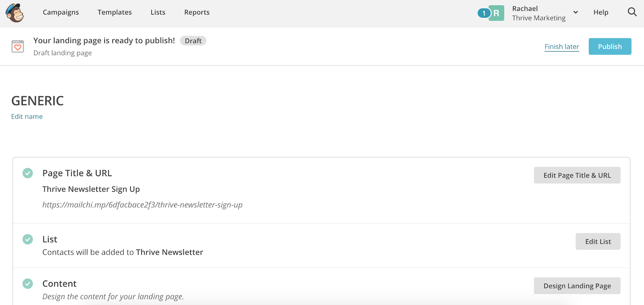Click the List section green checkmark
Image resolution: width=644 pixels, height=305 pixels.
28,239
